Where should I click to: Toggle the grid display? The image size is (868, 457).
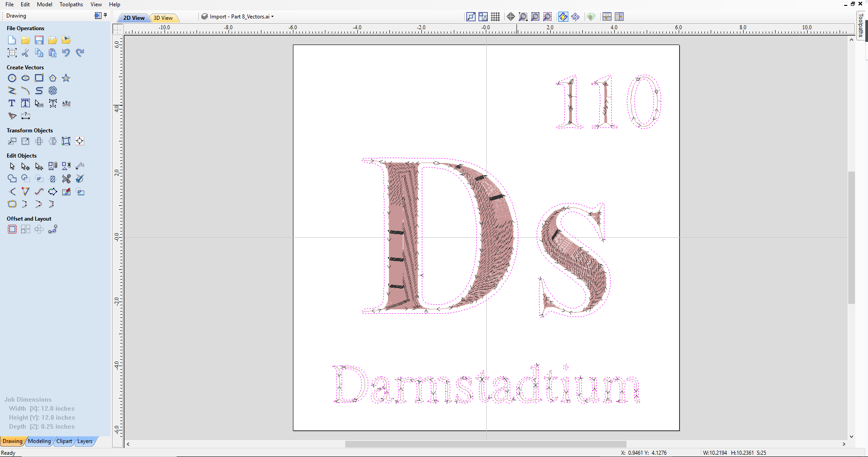tap(495, 17)
